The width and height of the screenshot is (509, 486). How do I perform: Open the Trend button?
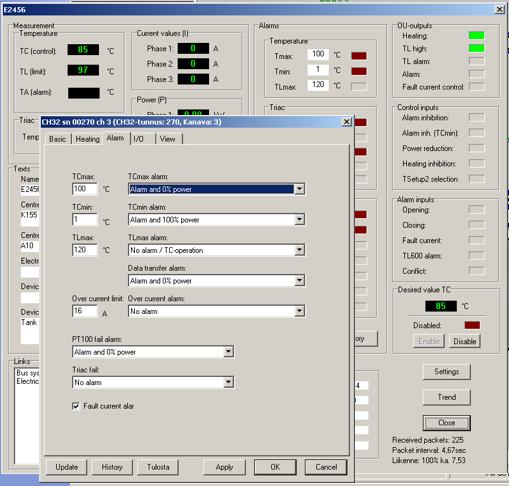pyautogui.click(x=447, y=397)
